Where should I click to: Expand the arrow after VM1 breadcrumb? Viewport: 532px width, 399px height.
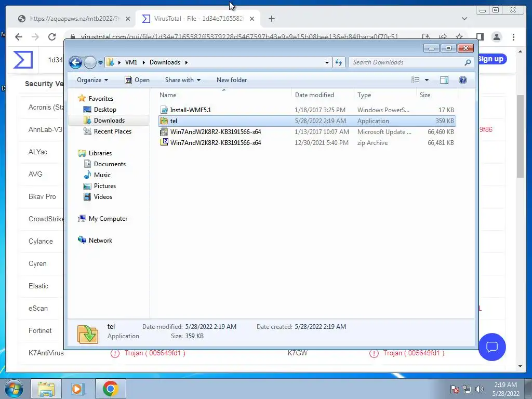tap(143, 62)
